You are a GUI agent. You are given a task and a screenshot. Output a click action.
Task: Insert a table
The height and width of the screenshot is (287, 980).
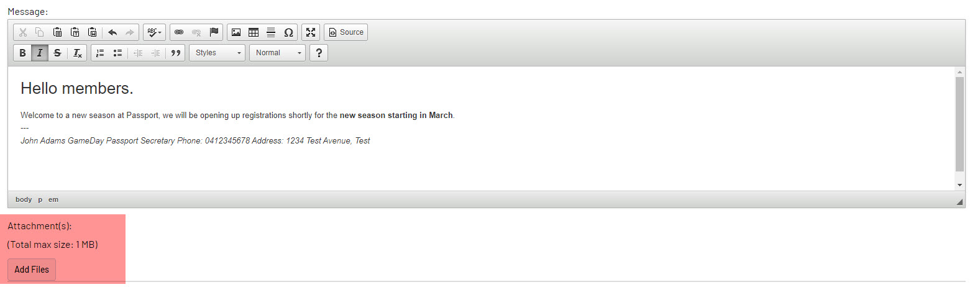point(254,32)
